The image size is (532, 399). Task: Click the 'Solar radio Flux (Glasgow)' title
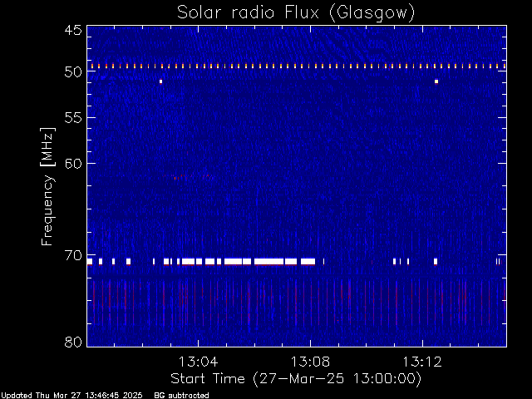[x=296, y=13]
